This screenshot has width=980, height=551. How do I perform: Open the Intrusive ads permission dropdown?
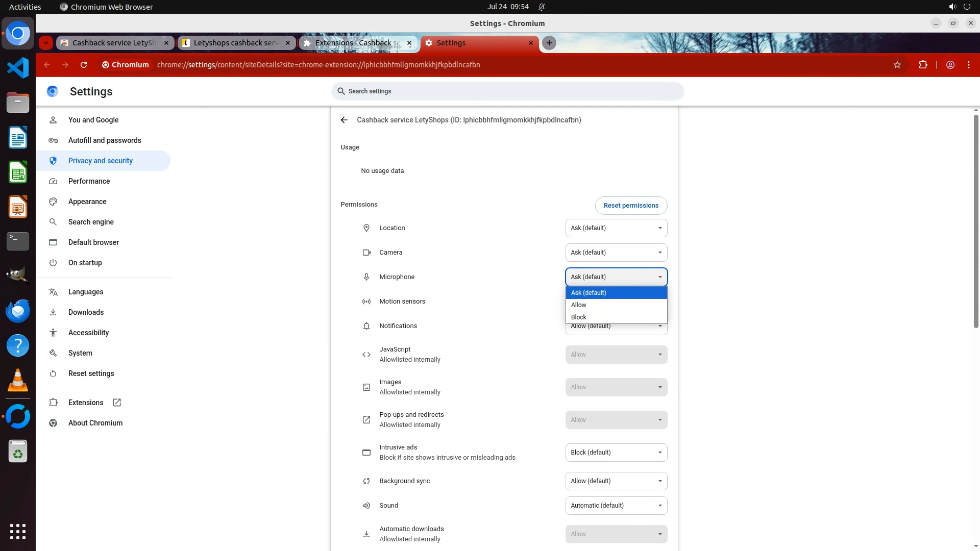tap(616, 453)
